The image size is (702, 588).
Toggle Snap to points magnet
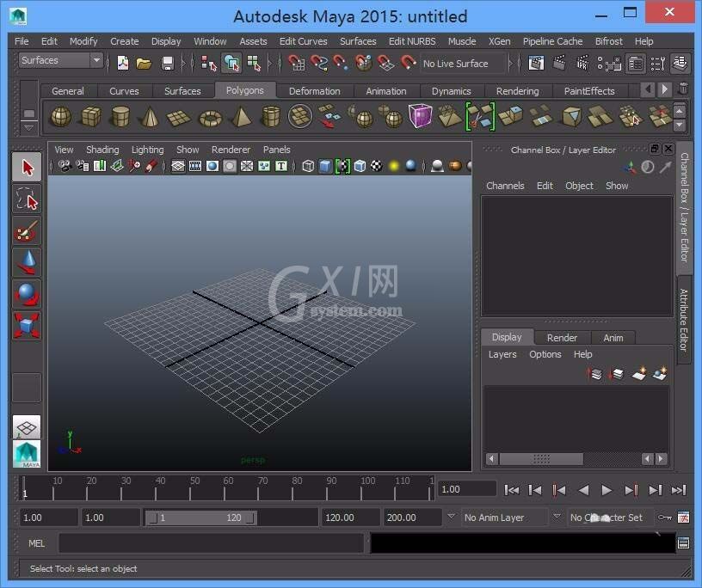tap(342, 63)
